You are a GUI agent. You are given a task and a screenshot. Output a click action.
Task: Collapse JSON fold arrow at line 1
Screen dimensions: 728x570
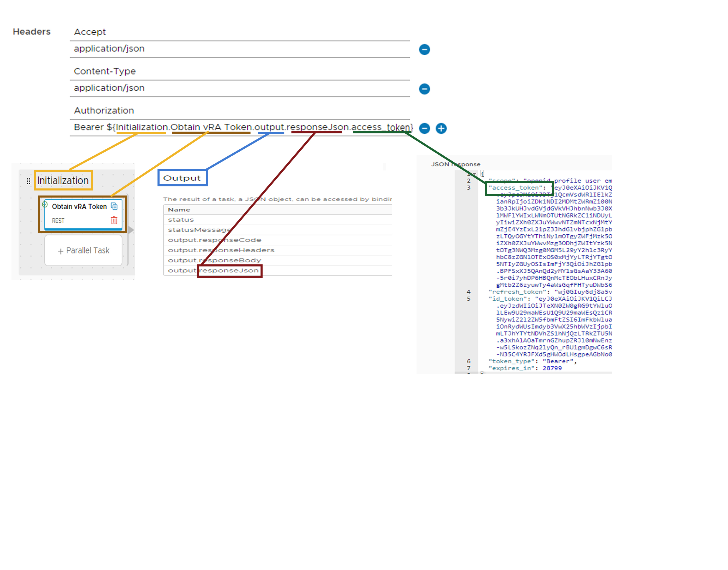click(x=474, y=174)
